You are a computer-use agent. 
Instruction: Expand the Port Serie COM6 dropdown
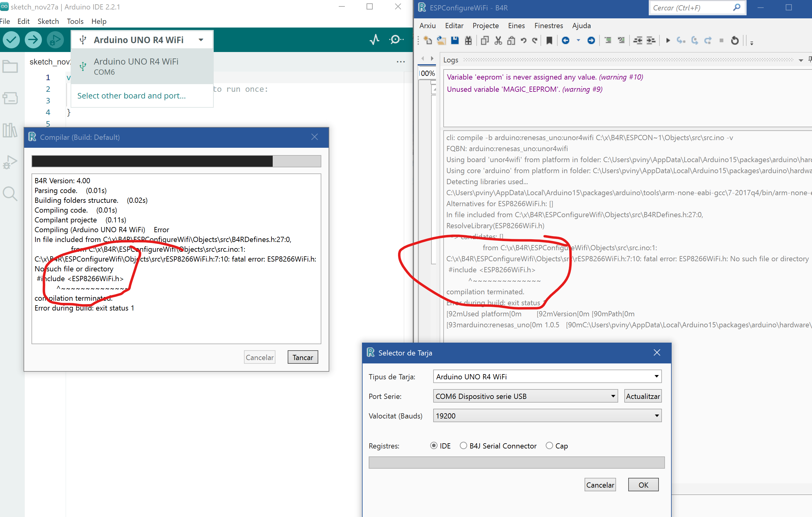[x=613, y=396]
